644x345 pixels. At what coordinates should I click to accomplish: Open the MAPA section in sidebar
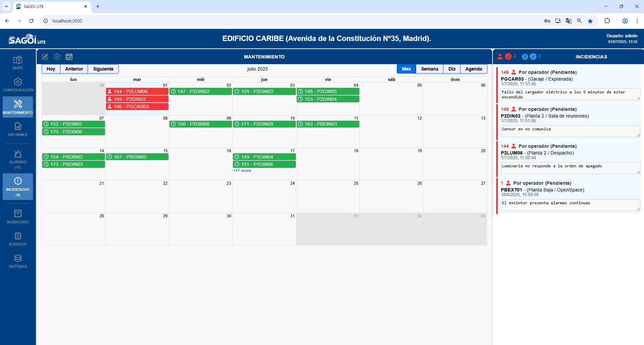18,63
